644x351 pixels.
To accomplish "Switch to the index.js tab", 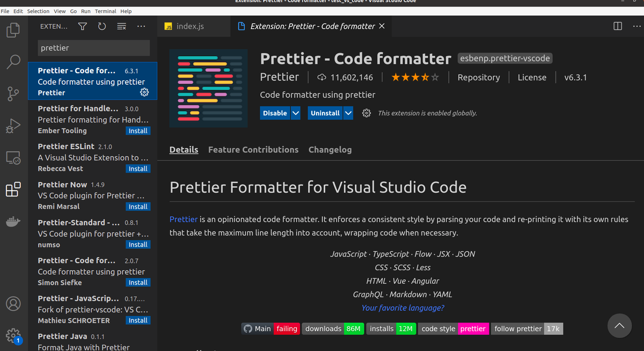I will [191, 25].
